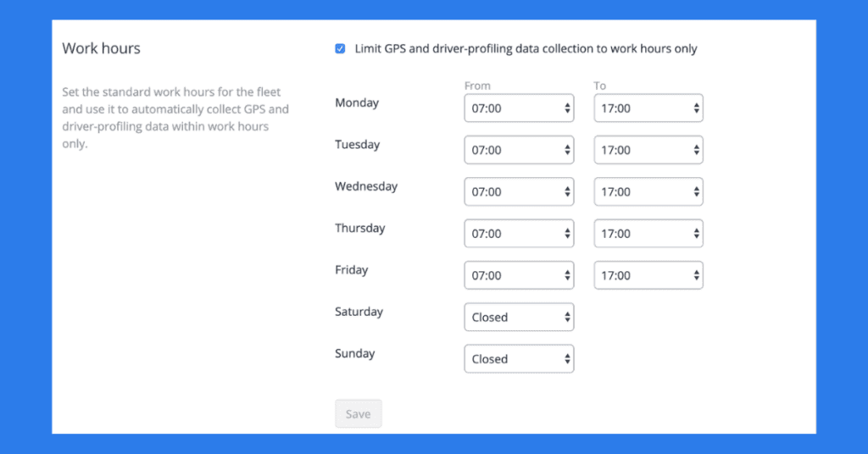Click the Save button
868x454 pixels.
point(359,414)
